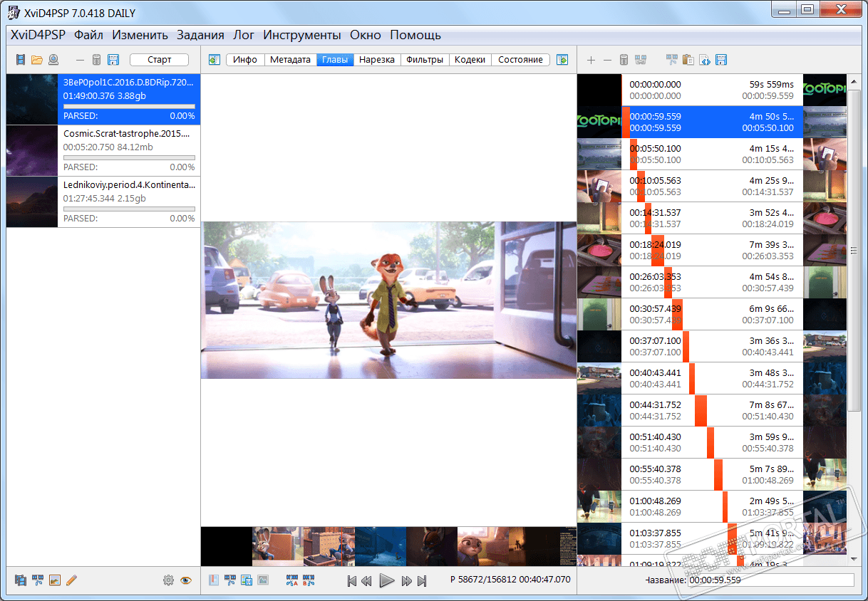
Task: Click the trash icon in chapters toolbar
Action: [624, 60]
